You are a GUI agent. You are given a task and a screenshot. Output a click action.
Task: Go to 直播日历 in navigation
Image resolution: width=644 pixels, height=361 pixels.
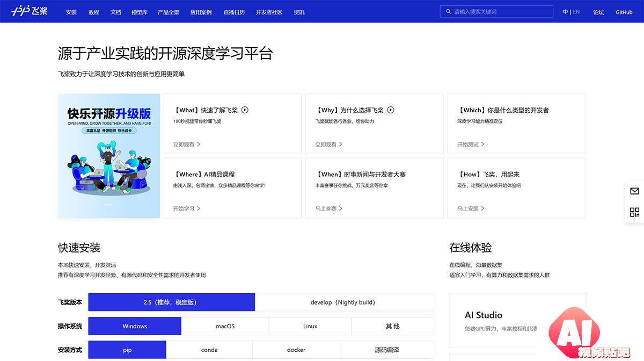pos(234,12)
